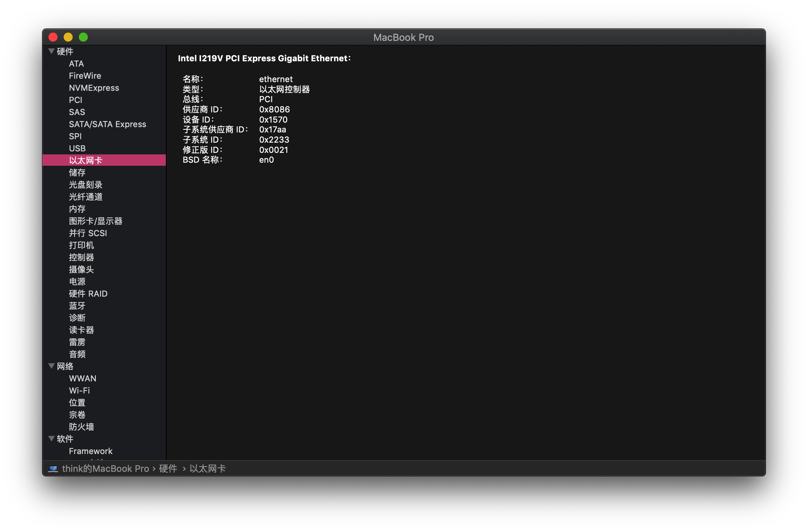Click the computer icon in path bar
Image resolution: width=808 pixels, height=532 pixels.
pos(53,469)
